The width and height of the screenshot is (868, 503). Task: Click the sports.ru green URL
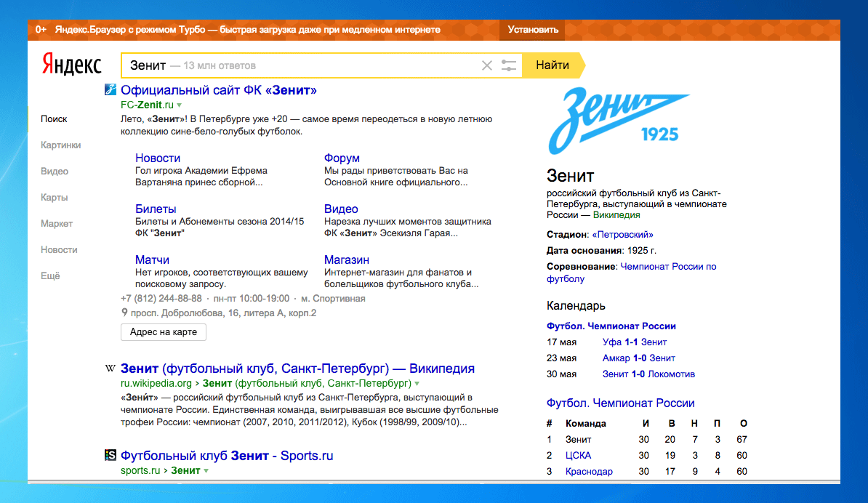[140, 471]
